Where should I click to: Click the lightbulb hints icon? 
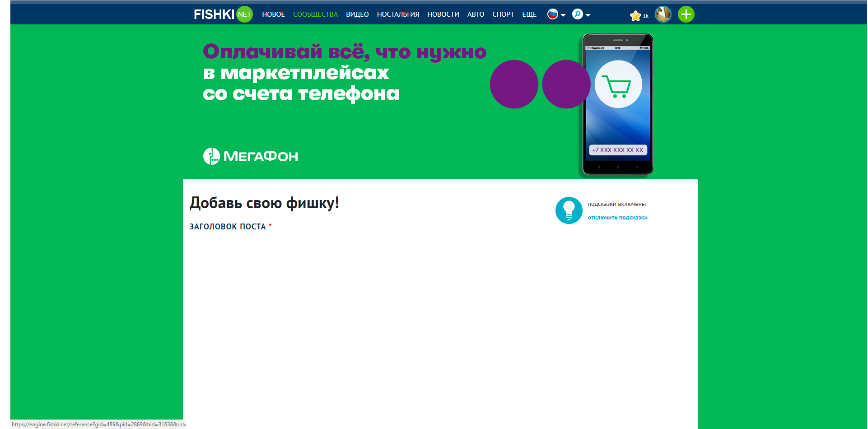coord(569,210)
